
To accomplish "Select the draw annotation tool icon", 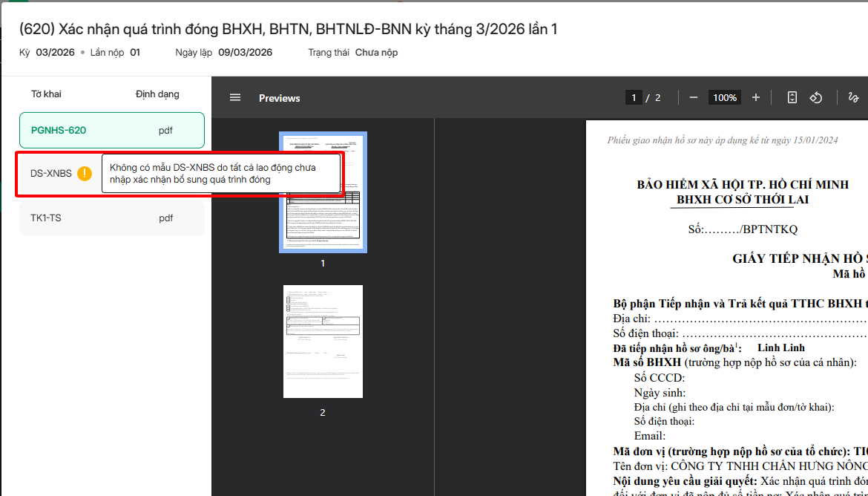I will click(x=854, y=97).
